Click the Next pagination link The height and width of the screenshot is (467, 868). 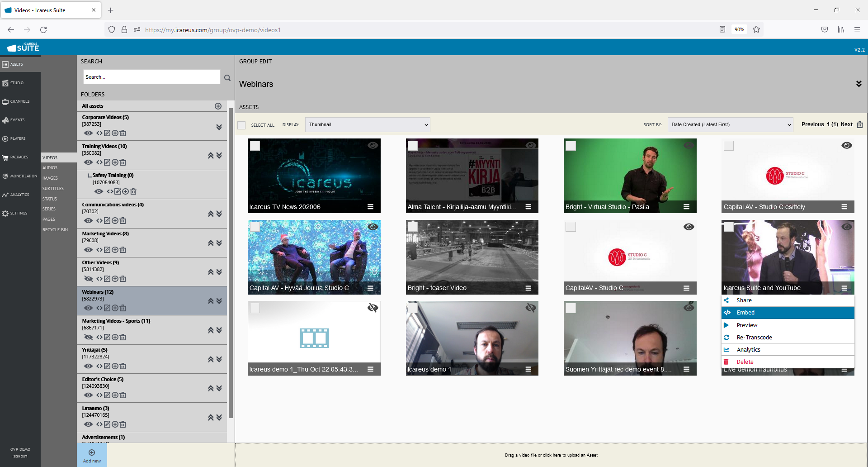click(846, 124)
